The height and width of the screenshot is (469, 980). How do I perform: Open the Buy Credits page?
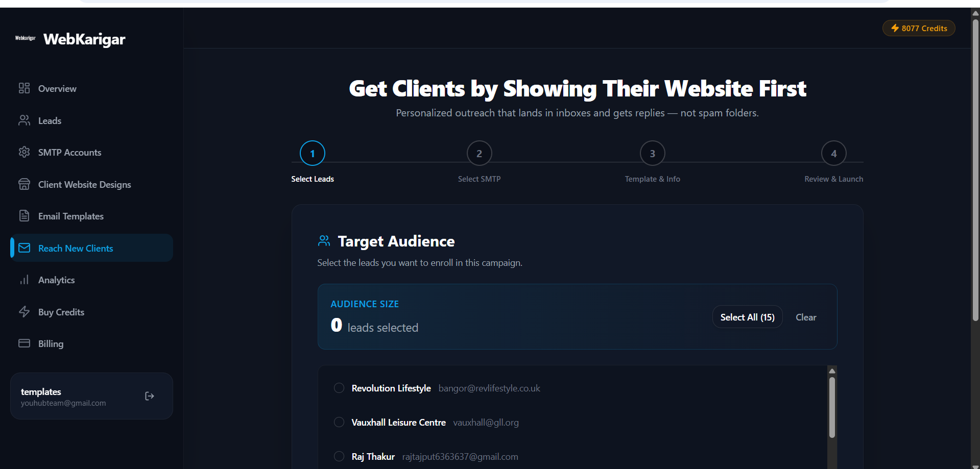[x=91, y=312]
